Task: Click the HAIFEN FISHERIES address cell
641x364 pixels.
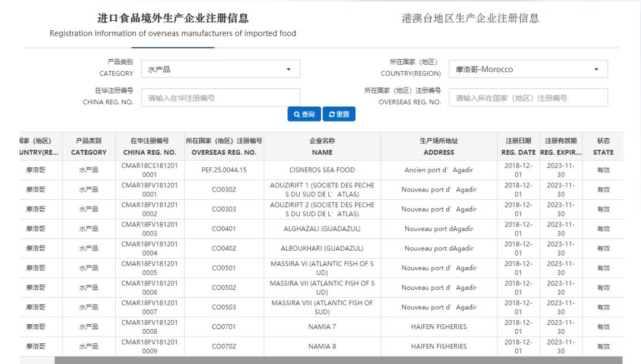Action: point(439,326)
